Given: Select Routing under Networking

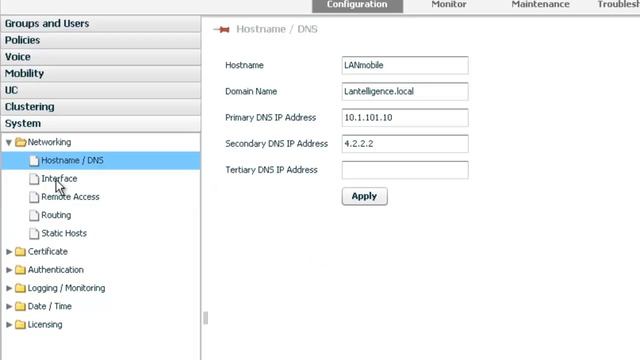Looking at the screenshot, I should point(56,215).
